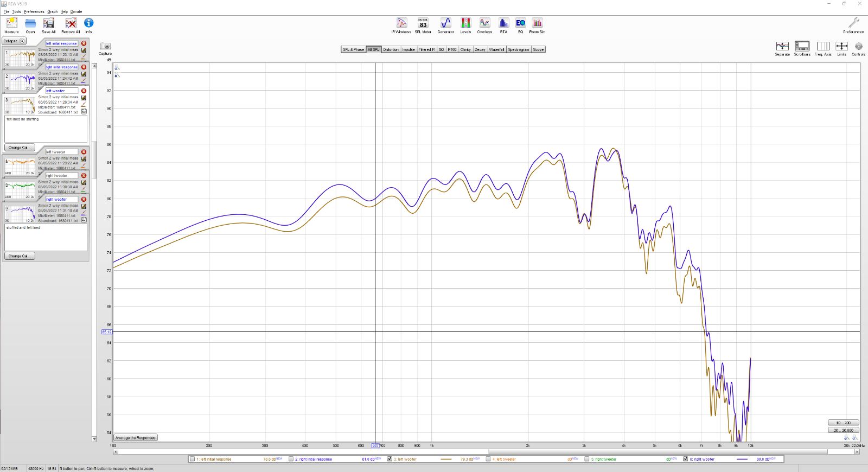
Task: Click the 'felt lined no stuffing' notes box
Action: click(46, 129)
